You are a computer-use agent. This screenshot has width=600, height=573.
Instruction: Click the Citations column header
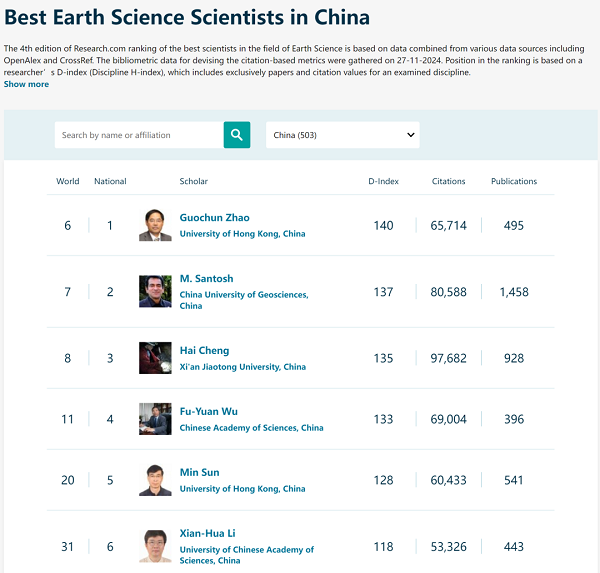coord(448,181)
